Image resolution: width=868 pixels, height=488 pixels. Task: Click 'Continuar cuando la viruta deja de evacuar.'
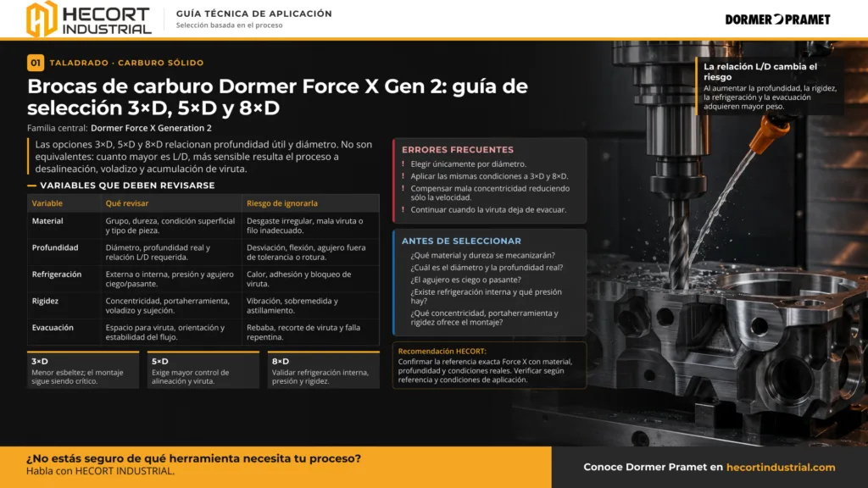(488, 209)
